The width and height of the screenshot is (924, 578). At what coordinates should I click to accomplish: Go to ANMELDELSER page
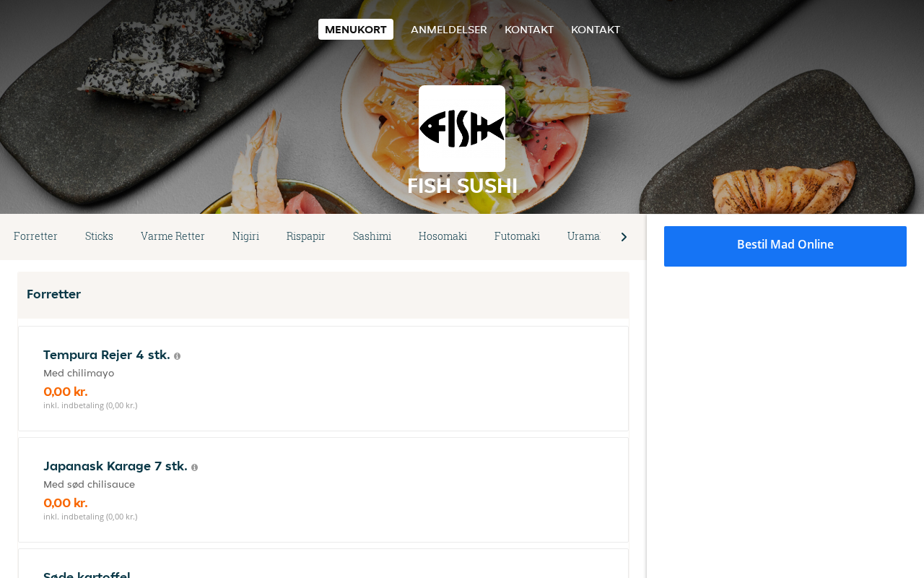tap(449, 30)
